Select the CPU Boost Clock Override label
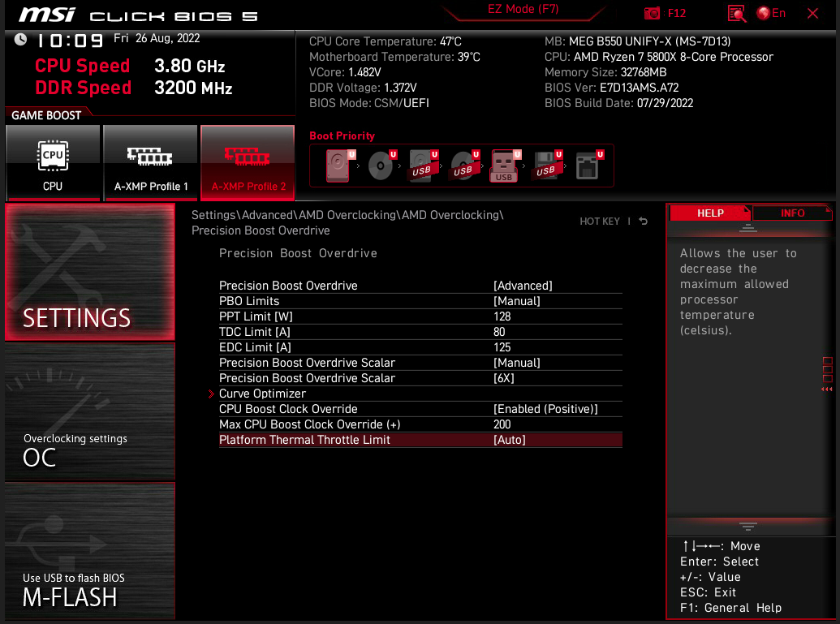This screenshot has width=840, height=624. click(x=288, y=409)
